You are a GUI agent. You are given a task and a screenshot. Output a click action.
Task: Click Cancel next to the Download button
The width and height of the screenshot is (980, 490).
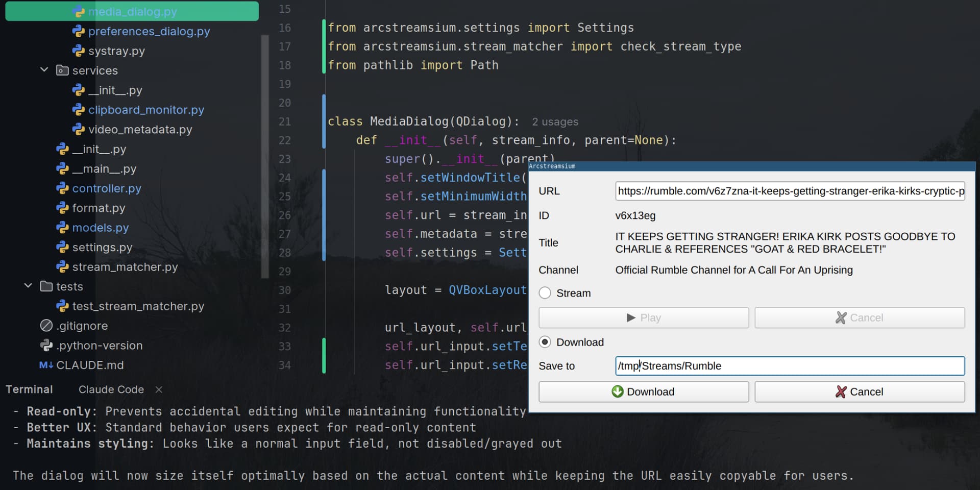coord(860,391)
